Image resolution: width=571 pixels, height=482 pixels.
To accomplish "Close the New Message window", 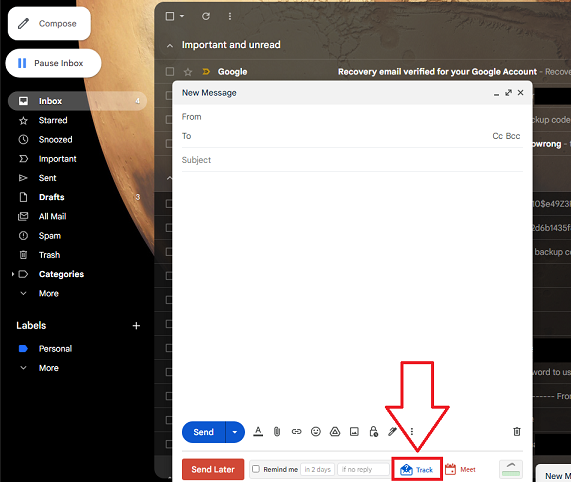I will [x=521, y=93].
